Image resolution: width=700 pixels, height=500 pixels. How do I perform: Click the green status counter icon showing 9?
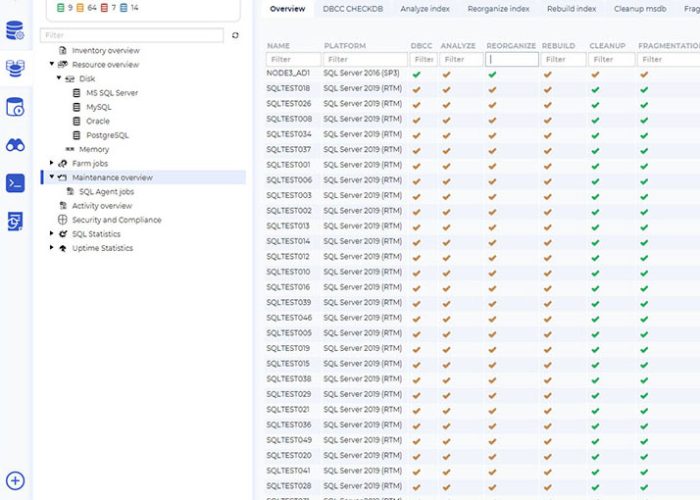click(x=61, y=8)
